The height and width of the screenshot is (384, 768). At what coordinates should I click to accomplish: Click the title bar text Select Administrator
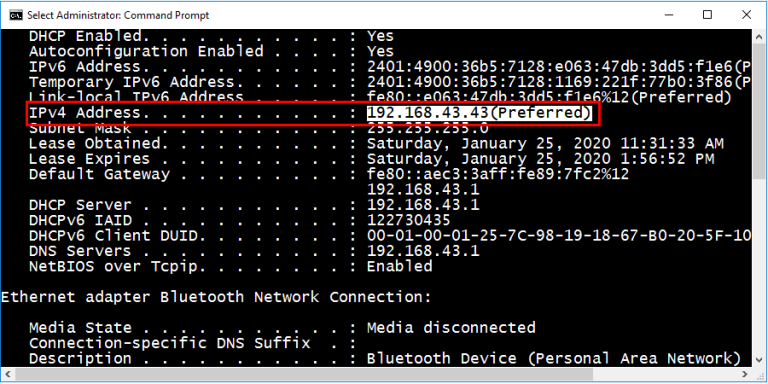(x=74, y=15)
